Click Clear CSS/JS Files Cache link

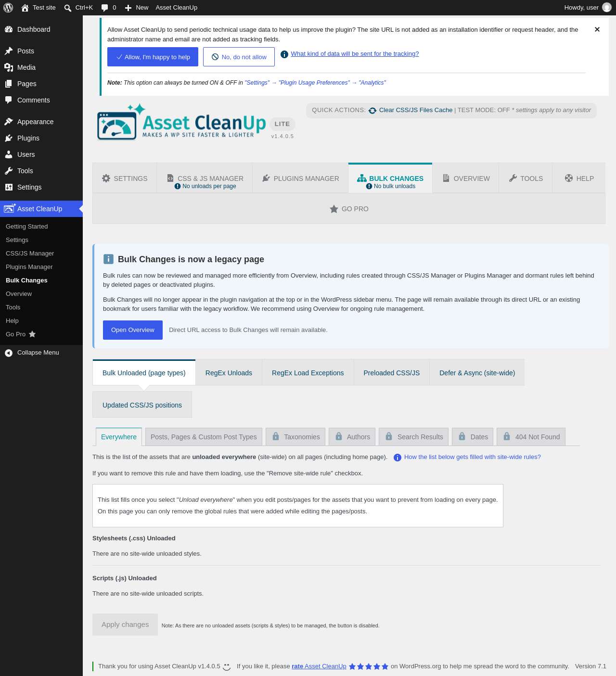(x=416, y=110)
